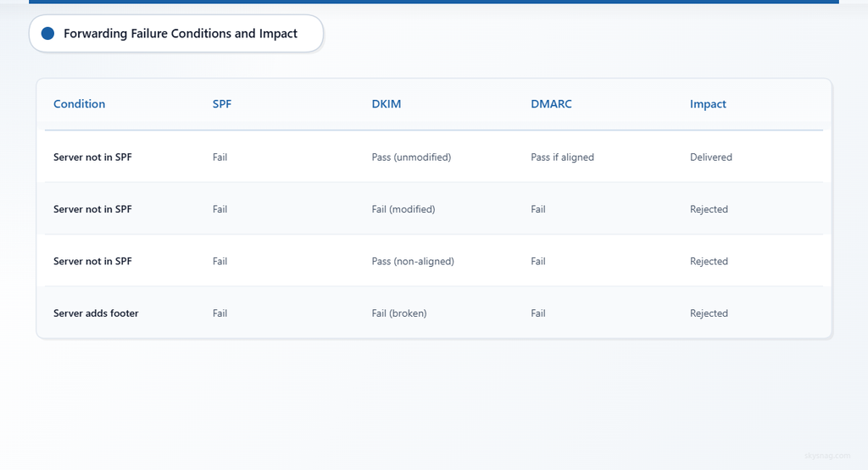Image resolution: width=868 pixels, height=470 pixels.
Task: Click Rejected in the Pass (non-aligned) row
Action: click(x=709, y=261)
